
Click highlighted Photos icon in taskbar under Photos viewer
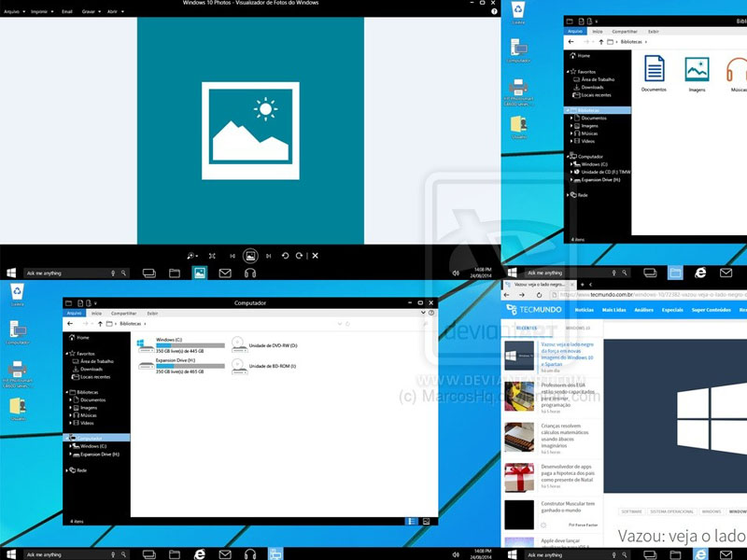click(200, 273)
